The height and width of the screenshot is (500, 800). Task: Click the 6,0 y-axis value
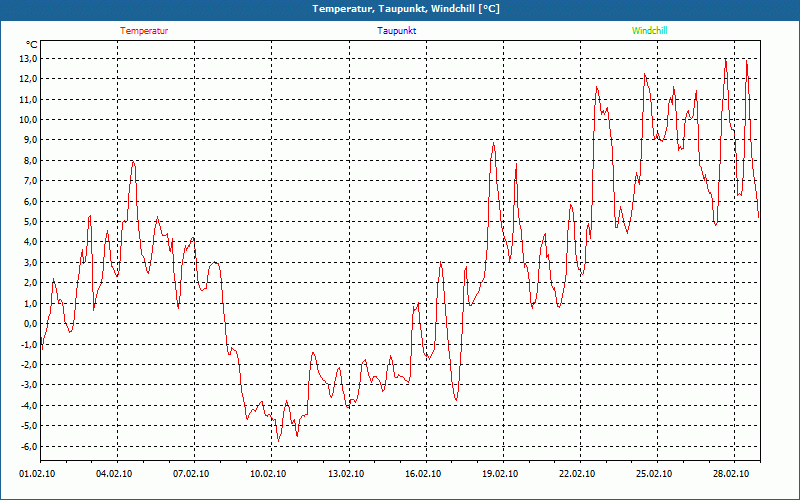pos(30,202)
